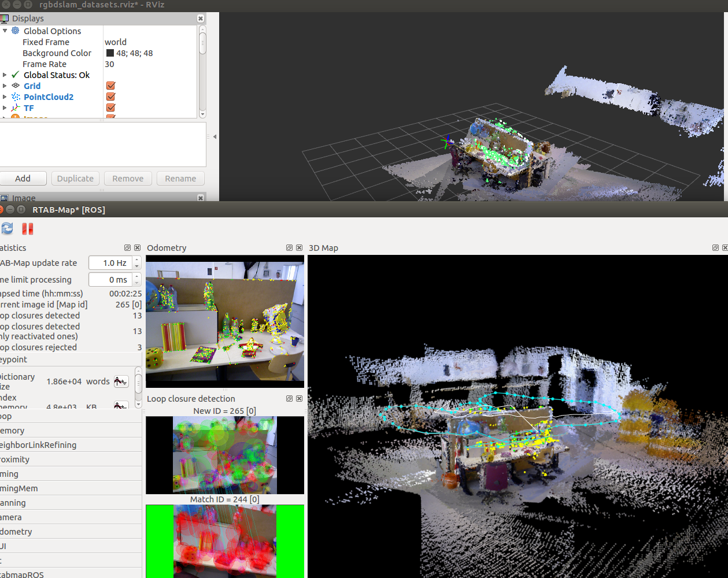Screen dimensions: 728x578
Task: Expand the Global Status entry
Action: (x=5, y=75)
